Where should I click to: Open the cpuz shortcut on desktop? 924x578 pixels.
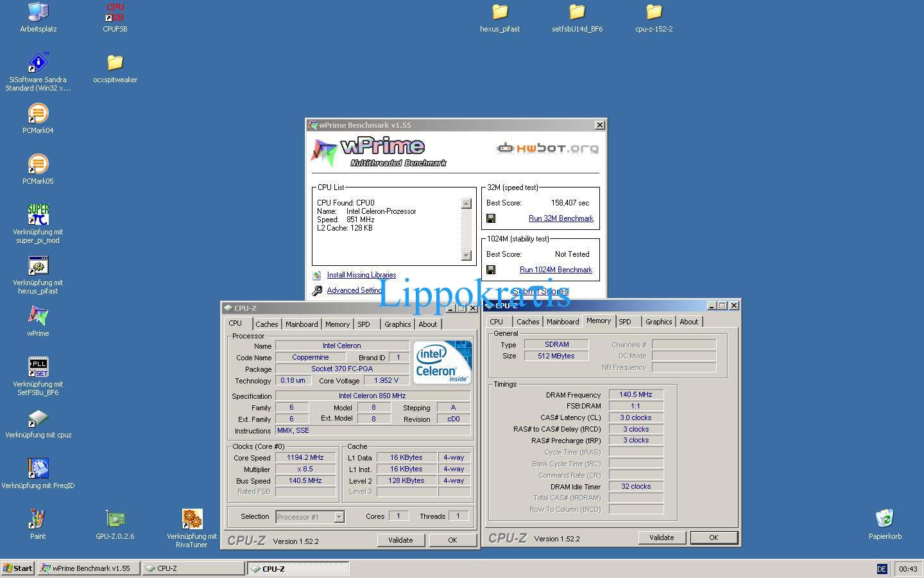click(x=38, y=418)
